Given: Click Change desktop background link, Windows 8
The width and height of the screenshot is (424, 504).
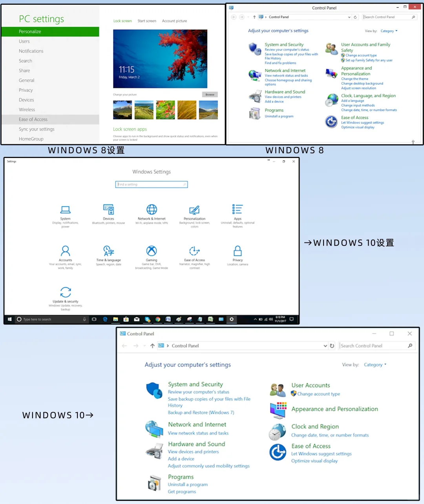Looking at the screenshot, I should pos(362,84).
